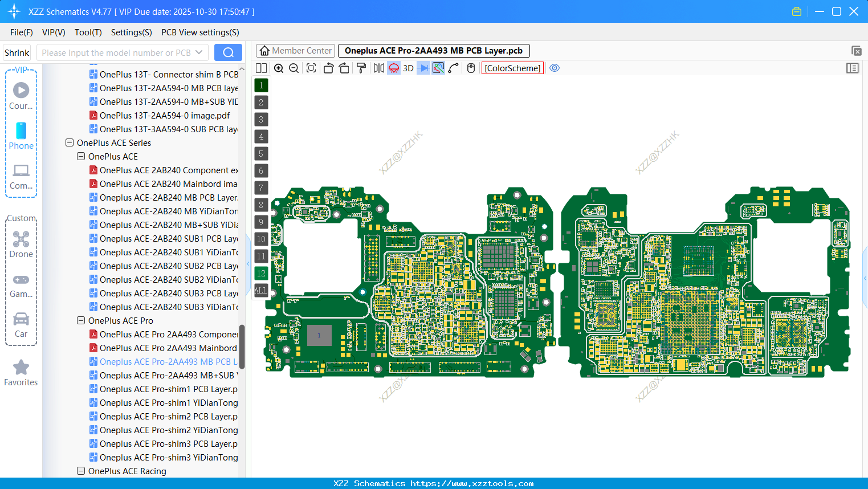Screen dimensions: 868x489
Task: Collapse the OnePlus ACE Pro tree node
Action: coord(80,320)
